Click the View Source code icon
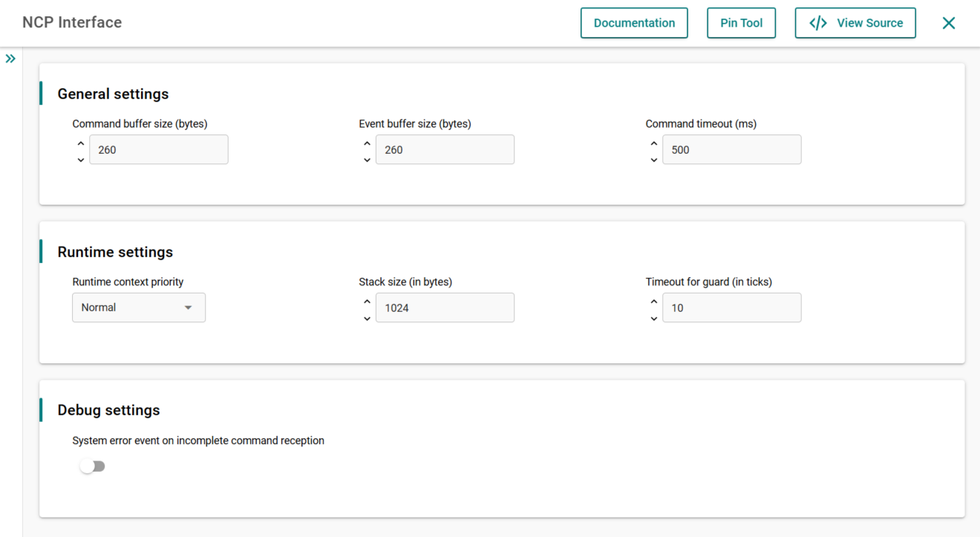 (x=818, y=23)
